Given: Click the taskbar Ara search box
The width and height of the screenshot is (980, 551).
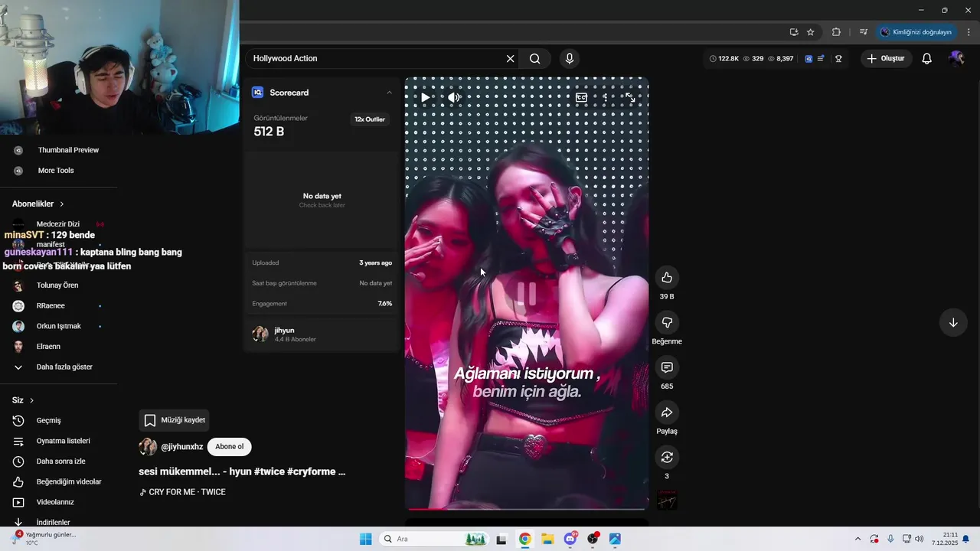Looking at the screenshot, I should tap(435, 539).
